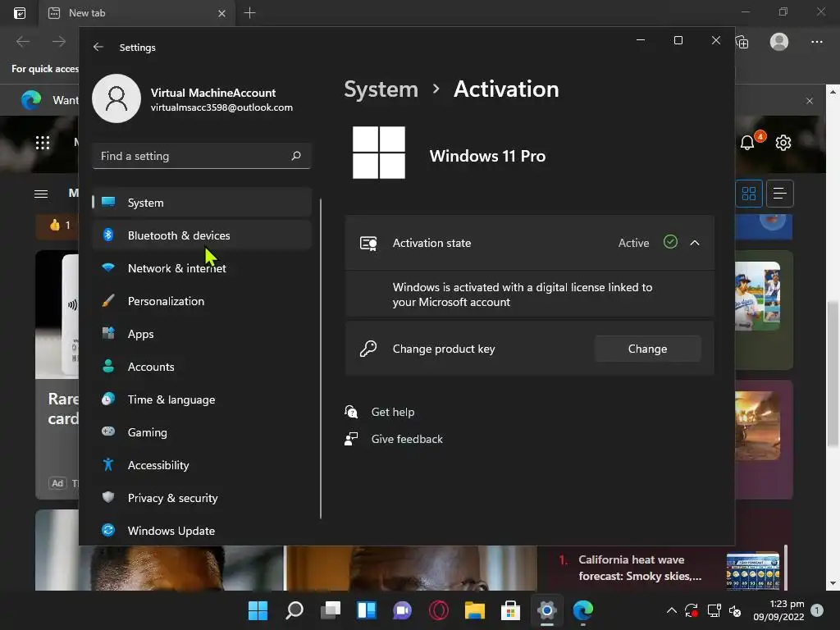This screenshot has height=630, width=840.
Task: Click the product key icon
Action: [x=368, y=349]
